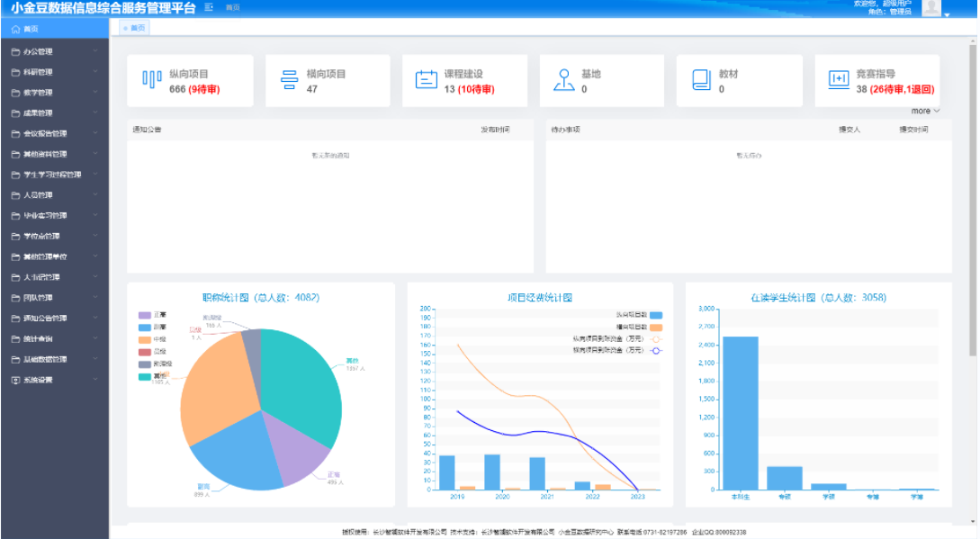The height and width of the screenshot is (539, 980).
Task: Open the 10待审 pending course link
Action: point(476,90)
